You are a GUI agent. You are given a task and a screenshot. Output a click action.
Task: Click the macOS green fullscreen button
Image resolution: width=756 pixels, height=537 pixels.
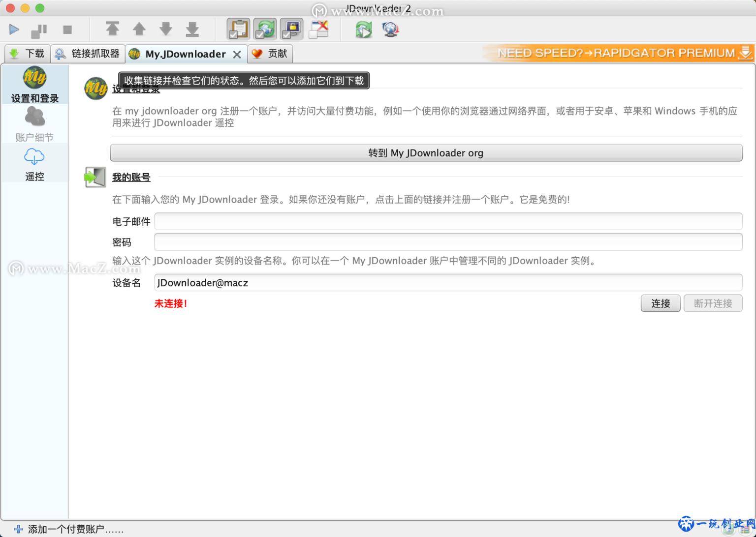point(40,8)
